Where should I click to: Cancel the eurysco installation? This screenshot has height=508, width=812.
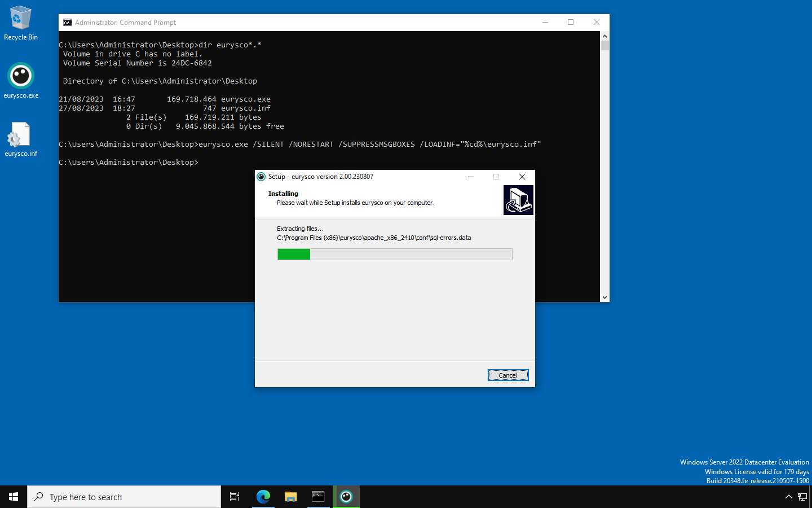coord(508,375)
